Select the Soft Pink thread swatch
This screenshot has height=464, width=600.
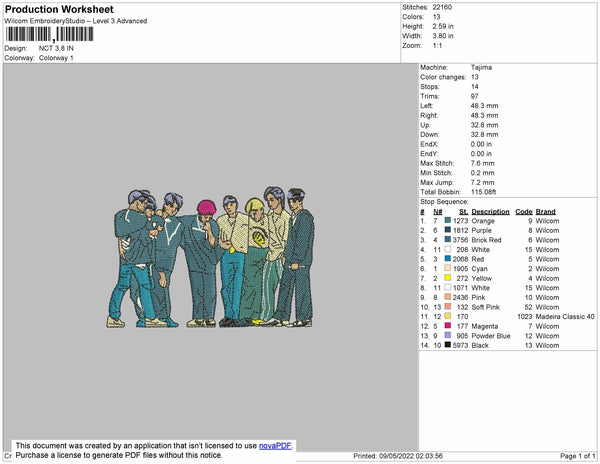(x=447, y=307)
